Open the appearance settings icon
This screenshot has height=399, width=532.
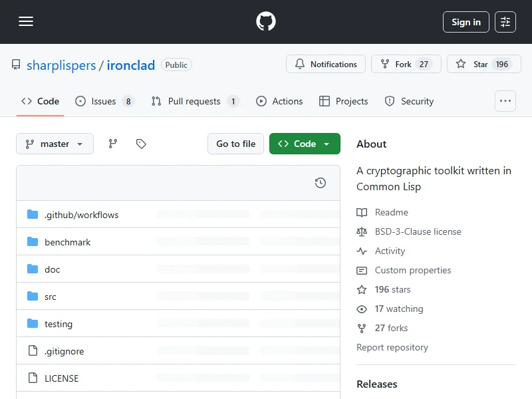[x=505, y=22]
